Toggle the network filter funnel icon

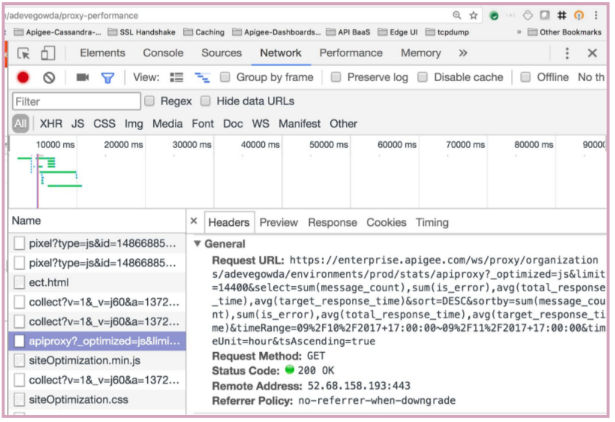pos(107,77)
